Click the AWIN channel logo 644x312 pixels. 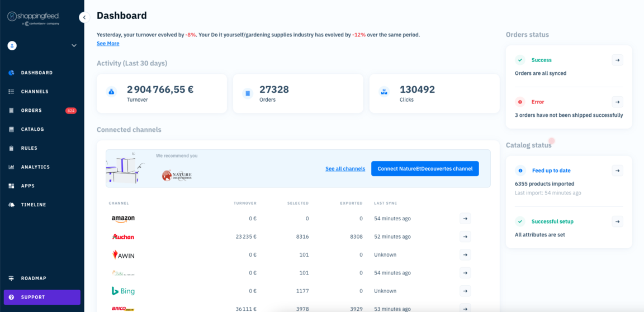pyautogui.click(x=123, y=255)
